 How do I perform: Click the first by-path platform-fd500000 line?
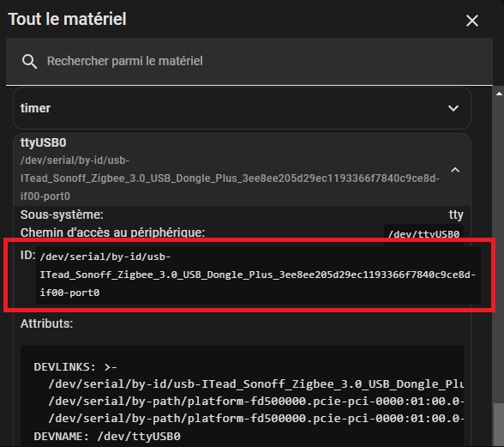(255, 402)
